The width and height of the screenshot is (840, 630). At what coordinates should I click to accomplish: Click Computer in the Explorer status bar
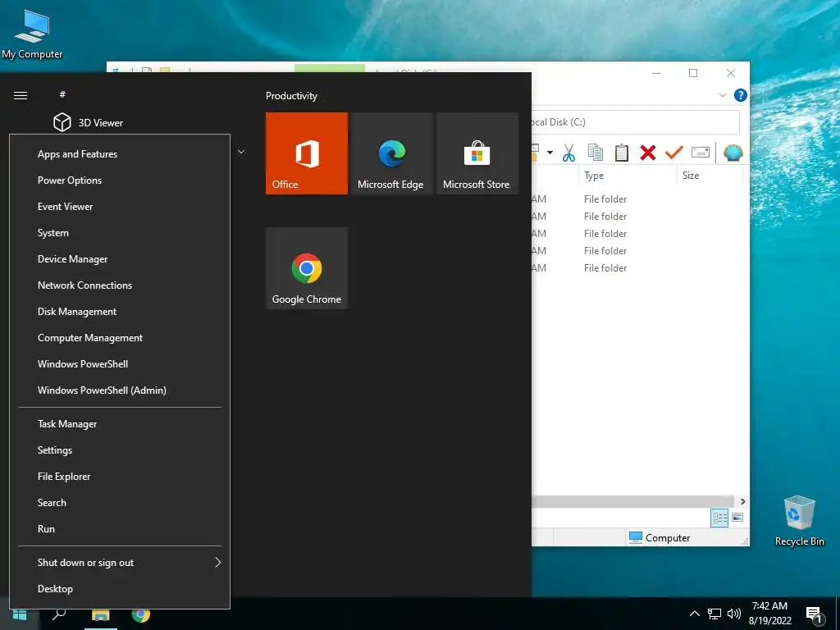[x=659, y=538]
